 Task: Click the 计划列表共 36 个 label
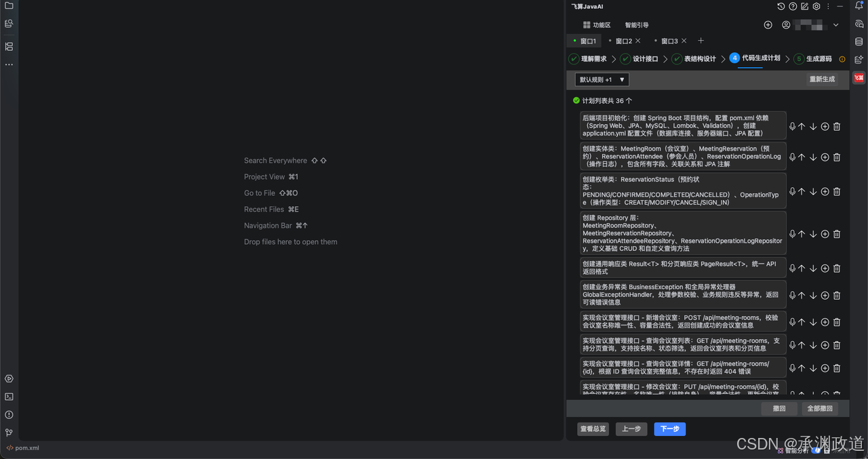pyautogui.click(x=607, y=100)
